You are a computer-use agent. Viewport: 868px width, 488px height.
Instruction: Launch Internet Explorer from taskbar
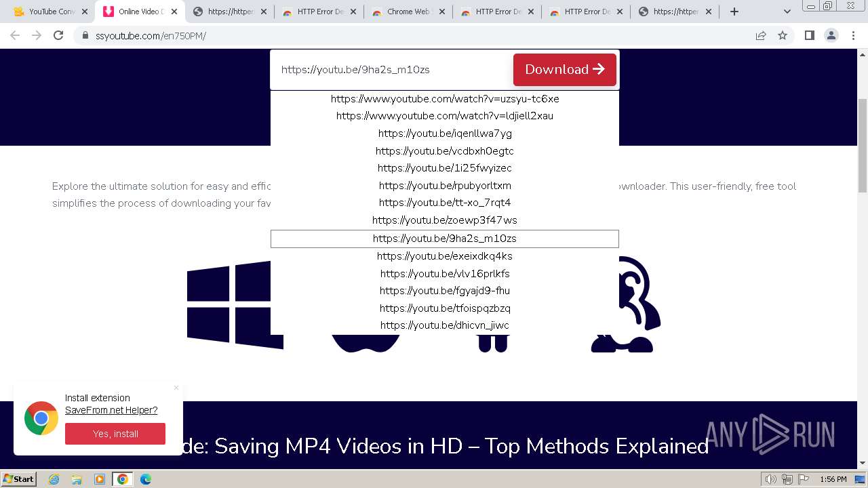click(54, 479)
